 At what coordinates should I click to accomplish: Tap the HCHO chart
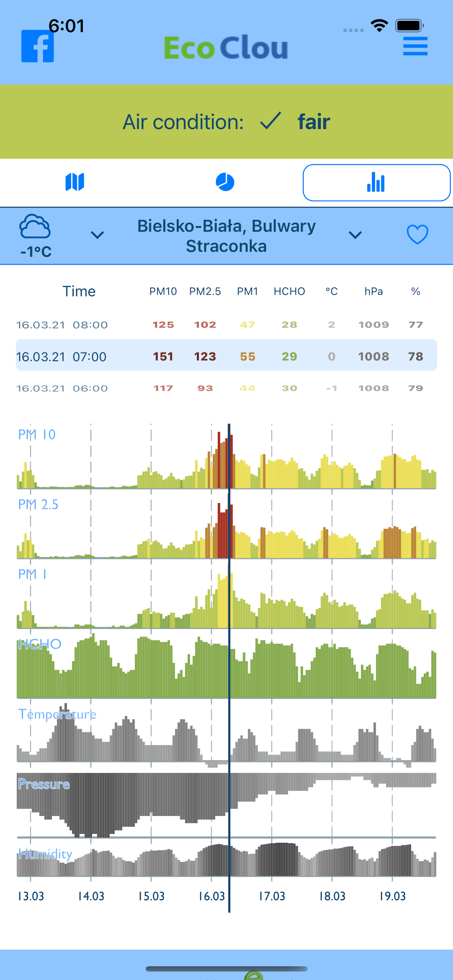click(x=226, y=666)
